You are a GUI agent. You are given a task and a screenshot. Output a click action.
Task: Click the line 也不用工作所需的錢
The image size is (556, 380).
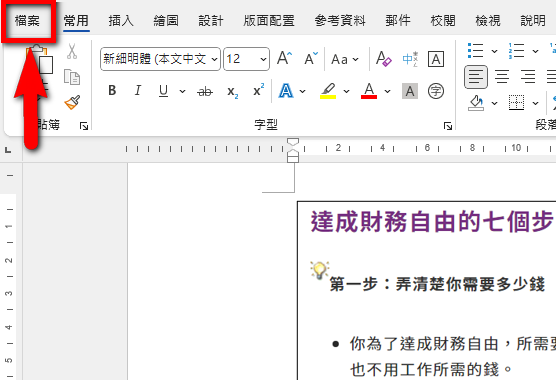pos(431,370)
